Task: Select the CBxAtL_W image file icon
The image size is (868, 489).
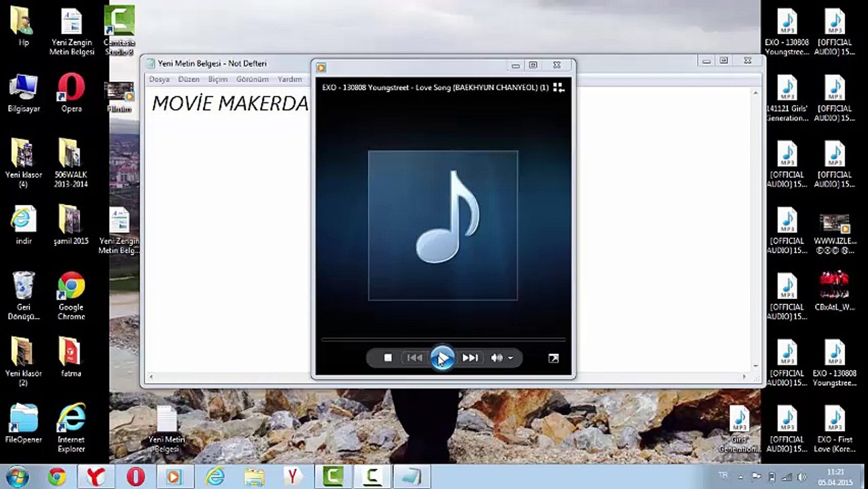Action: 835,291
